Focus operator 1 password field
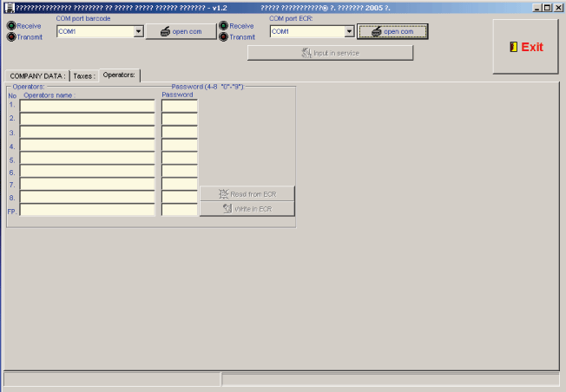Image resolution: width=566 pixels, height=392 pixels. (x=180, y=106)
